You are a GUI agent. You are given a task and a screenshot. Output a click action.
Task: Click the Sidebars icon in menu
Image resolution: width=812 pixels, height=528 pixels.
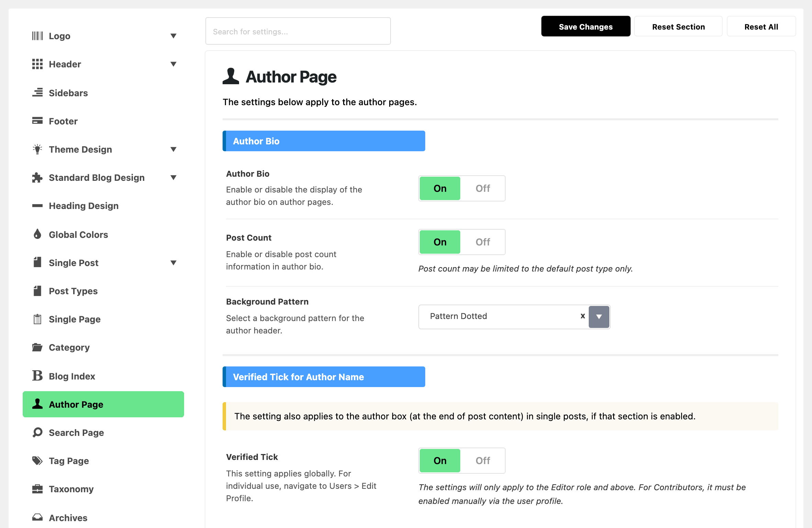(37, 92)
